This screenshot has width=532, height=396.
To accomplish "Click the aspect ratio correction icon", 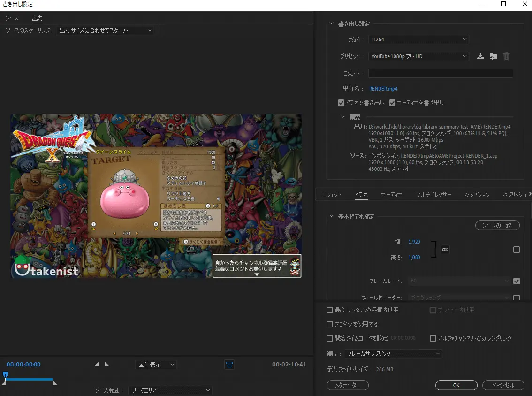I will coord(229,365).
